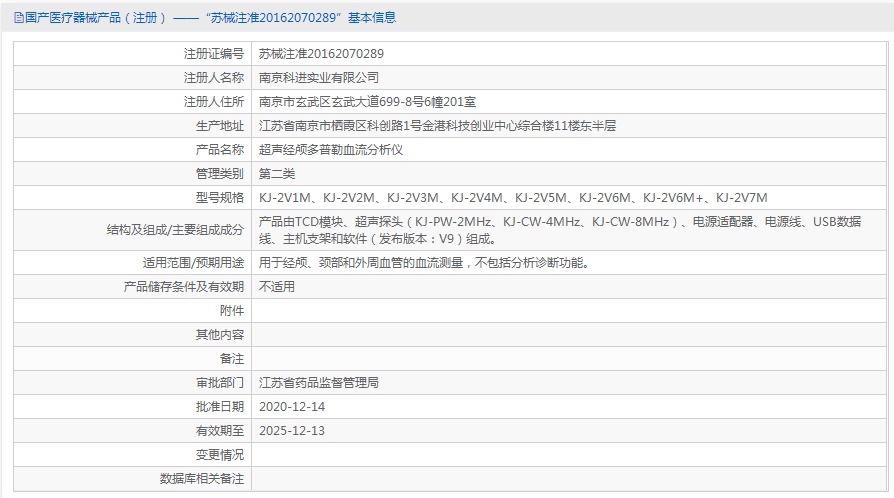Click the label 结构及组成/主要组成成分
The width and height of the screenshot is (894, 498).
point(176,230)
